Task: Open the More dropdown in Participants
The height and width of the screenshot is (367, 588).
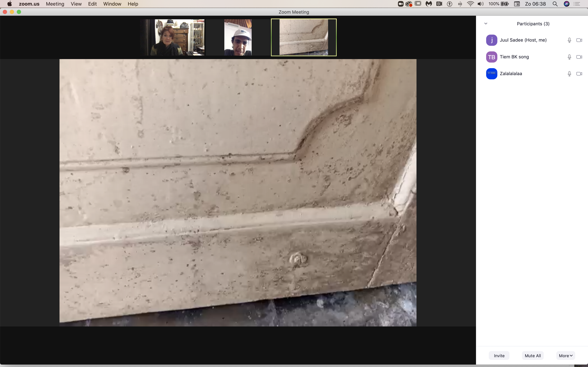Action: [x=565, y=356]
